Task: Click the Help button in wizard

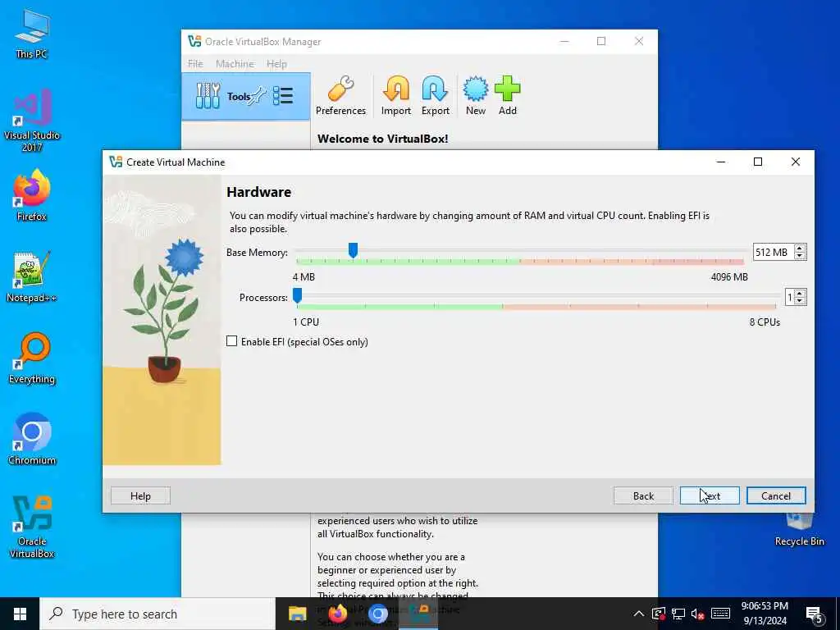Action: click(140, 496)
